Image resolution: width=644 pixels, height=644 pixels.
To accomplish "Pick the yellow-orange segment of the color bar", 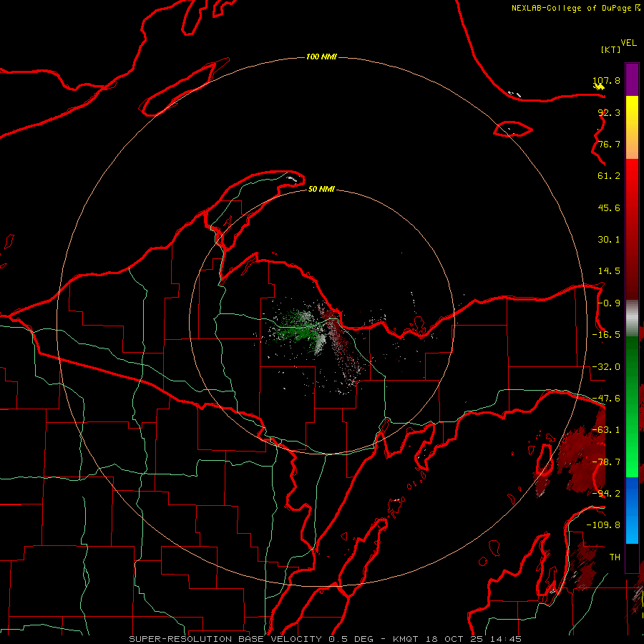I will (632, 127).
